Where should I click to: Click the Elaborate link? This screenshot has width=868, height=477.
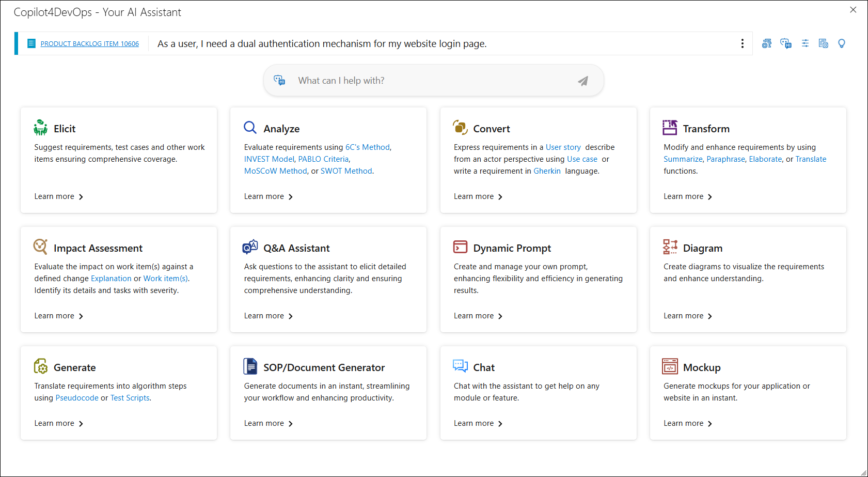coord(766,159)
